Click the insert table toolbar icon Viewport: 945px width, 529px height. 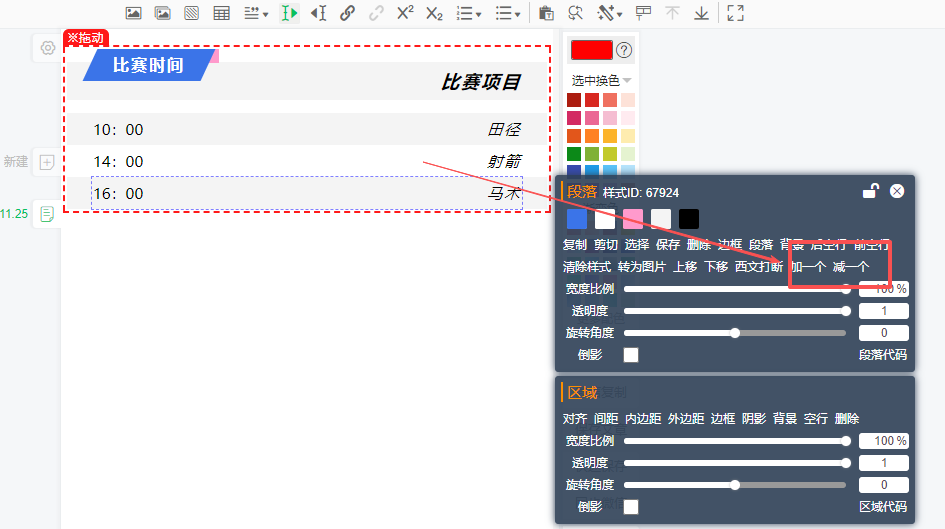(x=221, y=13)
